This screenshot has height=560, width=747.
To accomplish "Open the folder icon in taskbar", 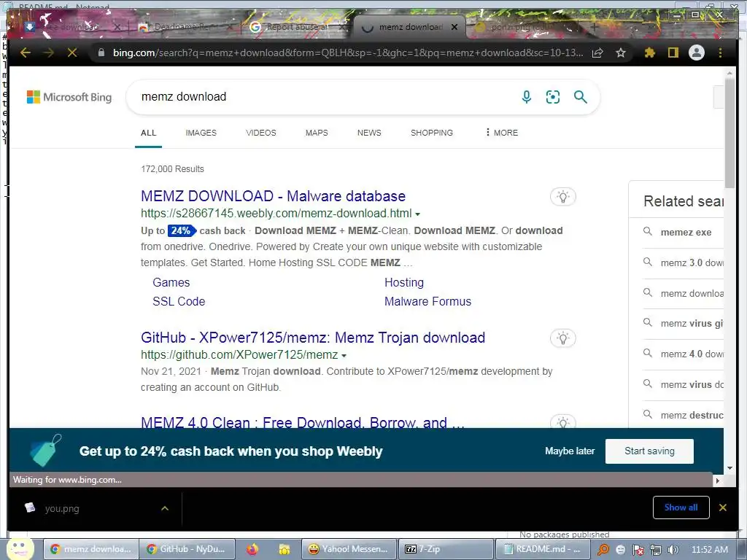I will 285,550.
